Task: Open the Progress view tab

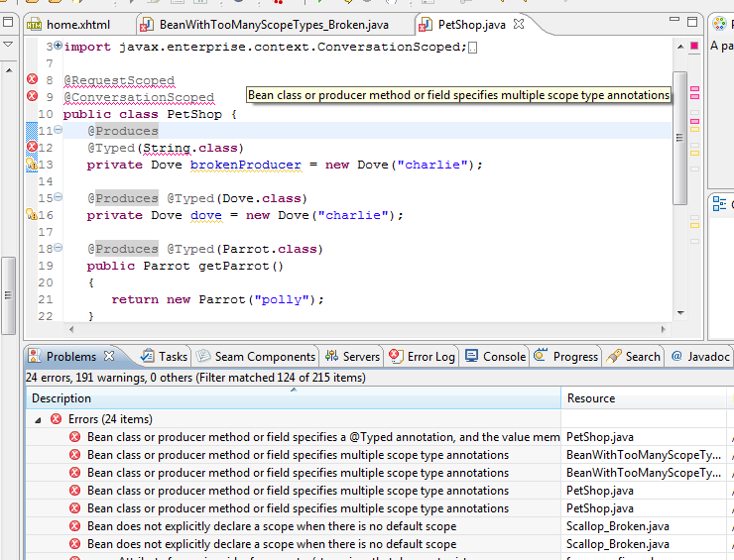Action: pos(566,357)
